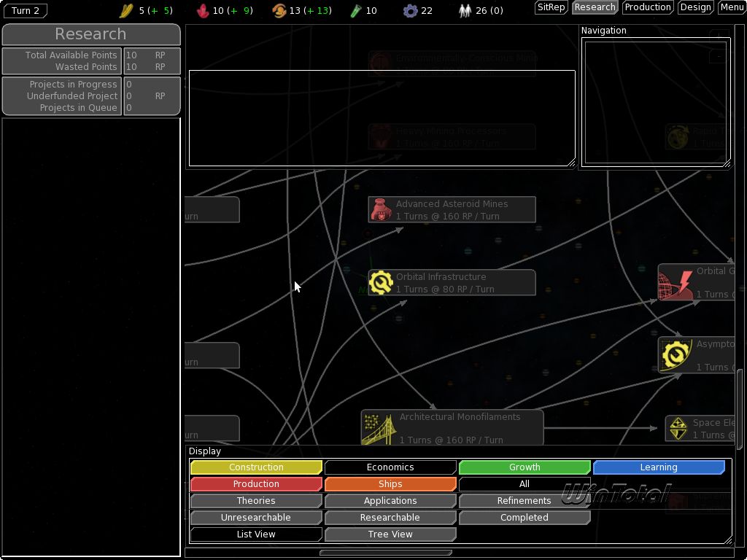This screenshot has width=747, height=560.
Task: Toggle the Construction category filter
Action: (256, 467)
